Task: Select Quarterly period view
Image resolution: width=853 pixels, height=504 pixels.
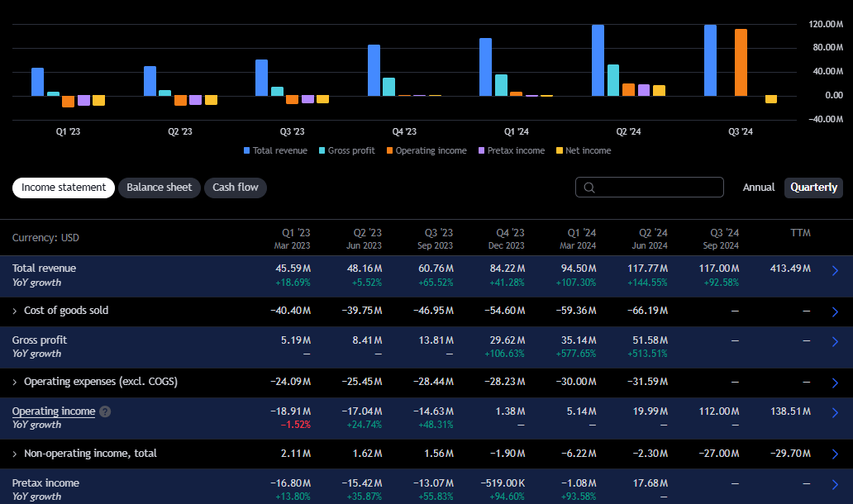Action: pos(813,188)
